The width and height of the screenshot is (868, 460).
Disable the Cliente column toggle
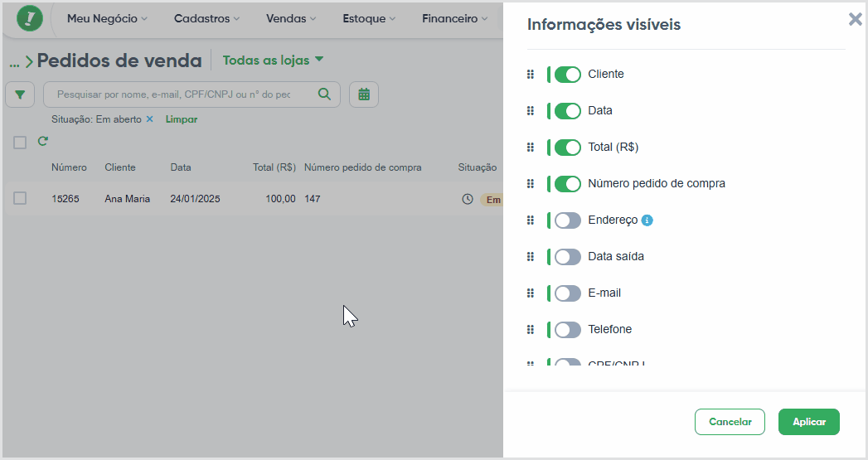coord(567,74)
